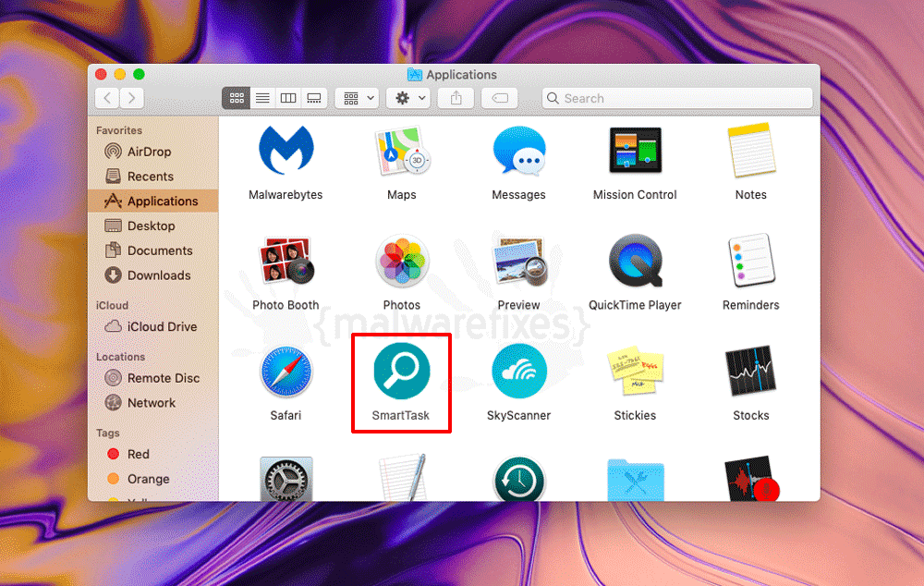Open the group-by items dropdown

pyautogui.click(x=357, y=98)
